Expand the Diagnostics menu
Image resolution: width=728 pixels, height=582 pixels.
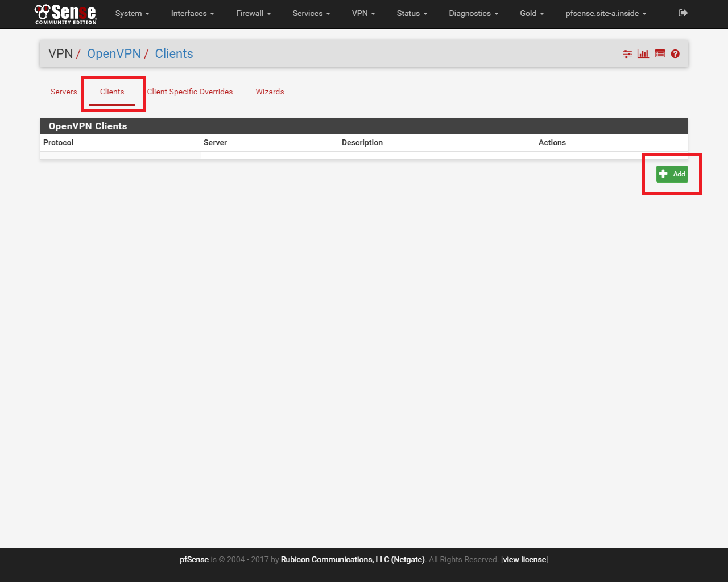point(473,13)
